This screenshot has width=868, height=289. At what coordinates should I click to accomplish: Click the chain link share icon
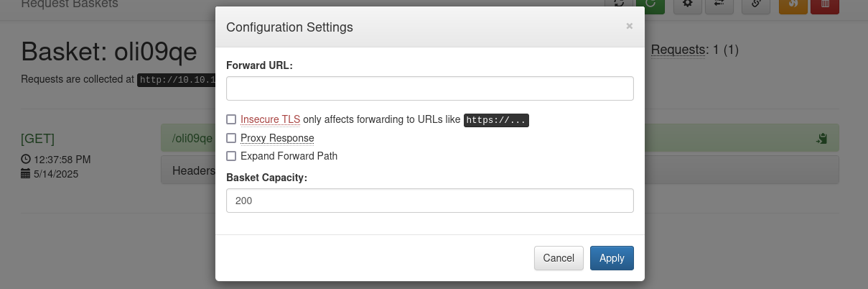pyautogui.click(x=756, y=5)
